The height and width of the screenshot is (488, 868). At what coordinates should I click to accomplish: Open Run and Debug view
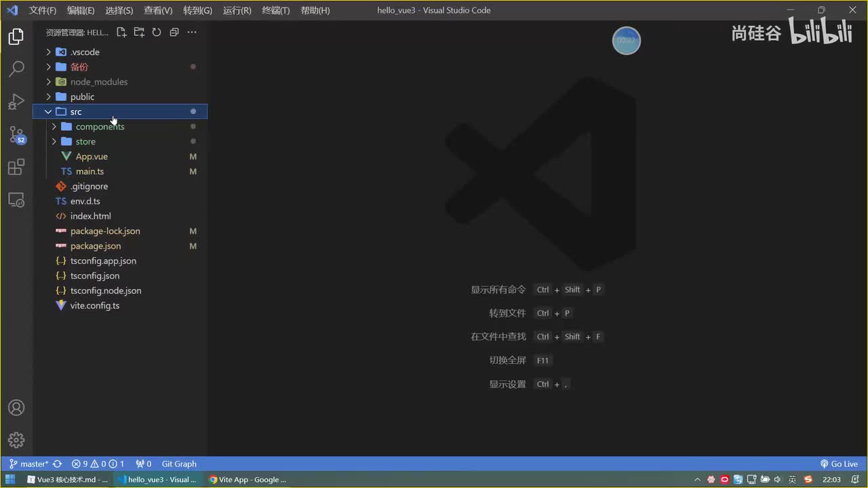[x=16, y=102]
